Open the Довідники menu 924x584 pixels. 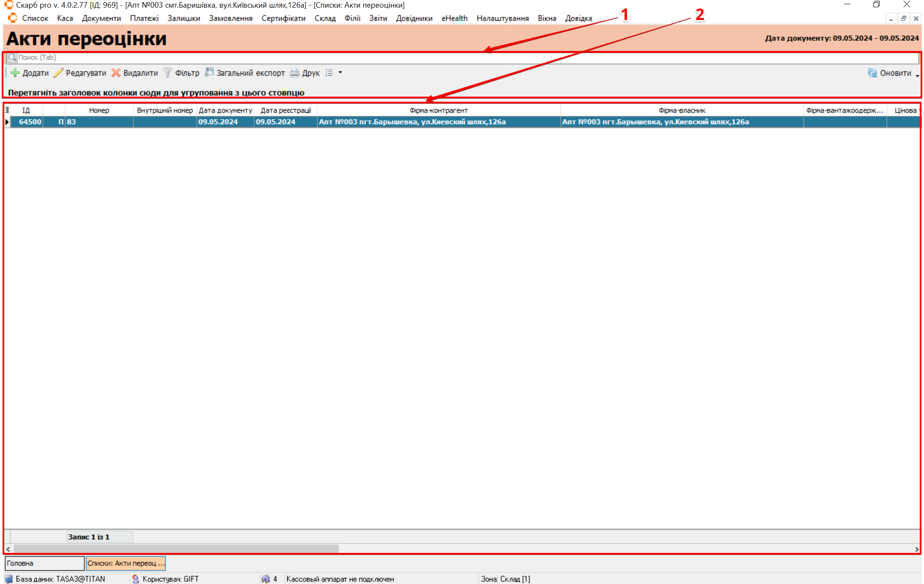click(414, 18)
